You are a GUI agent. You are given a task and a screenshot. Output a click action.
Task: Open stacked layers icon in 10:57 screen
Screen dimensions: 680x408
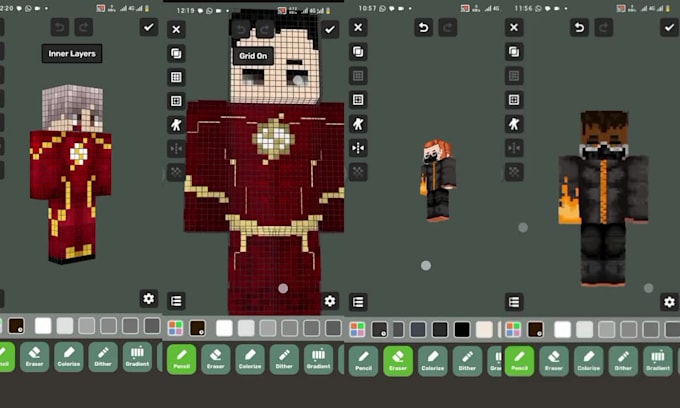click(358, 52)
